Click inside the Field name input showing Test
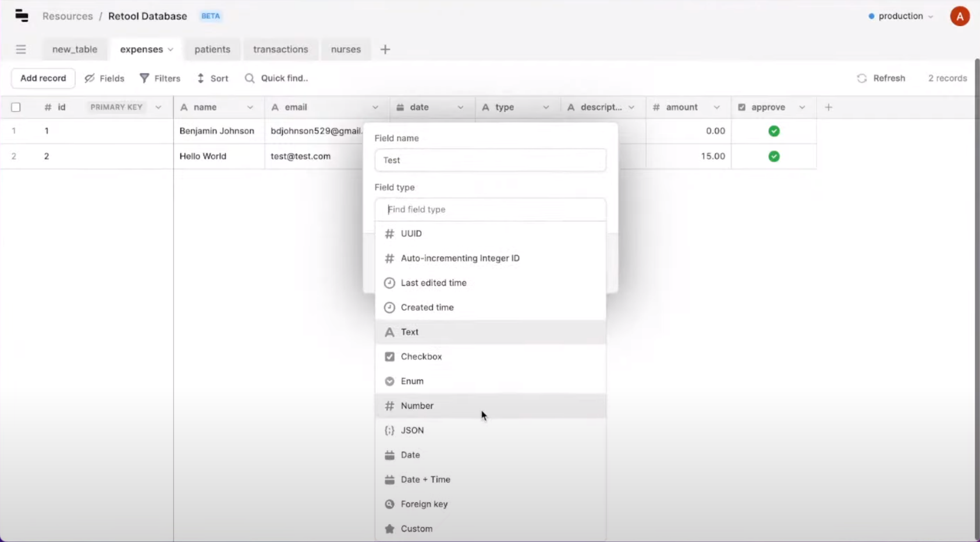 [x=490, y=160]
